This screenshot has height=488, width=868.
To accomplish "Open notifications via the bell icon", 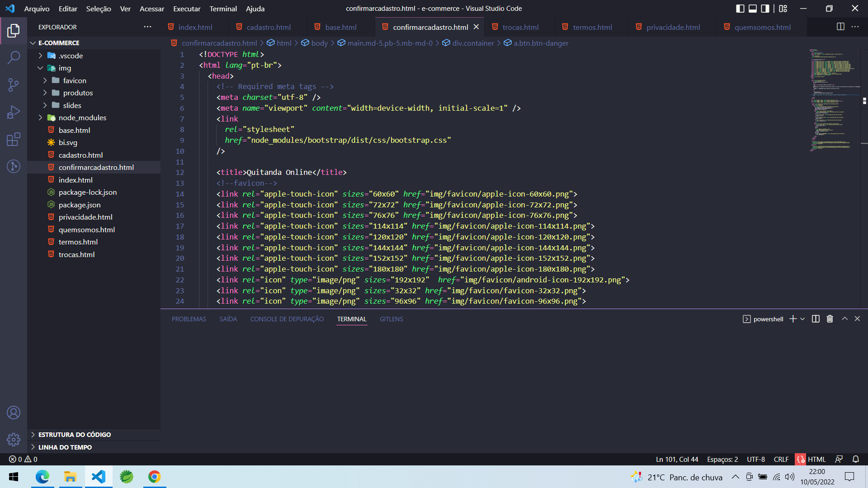I will [x=856, y=459].
